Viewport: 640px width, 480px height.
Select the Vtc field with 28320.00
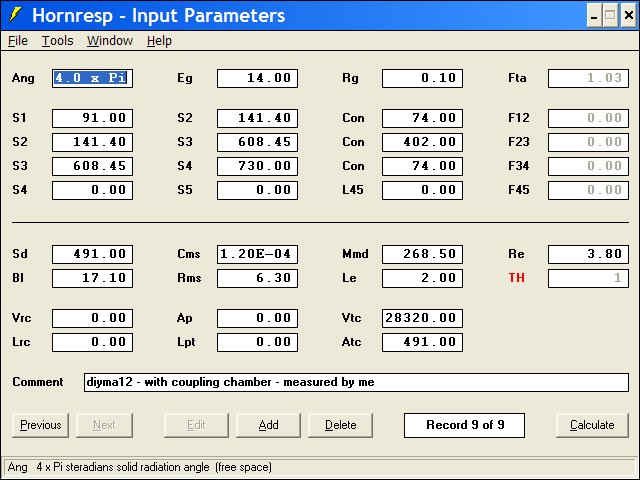pos(422,318)
